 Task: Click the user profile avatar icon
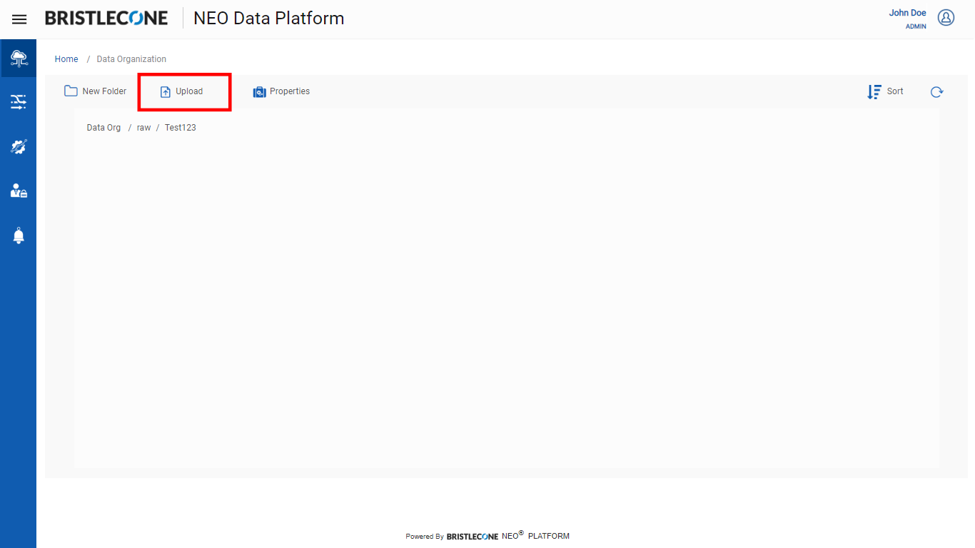click(x=946, y=18)
